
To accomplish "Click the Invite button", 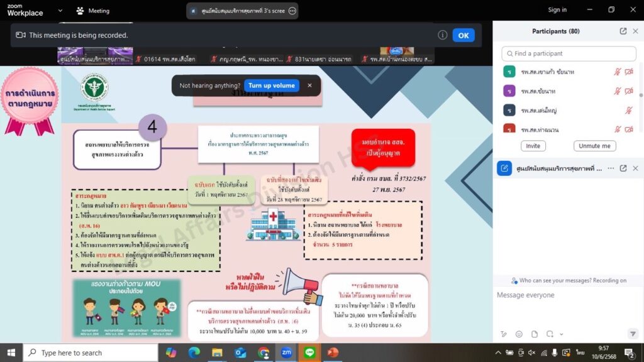I will click(x=533, y=146).
